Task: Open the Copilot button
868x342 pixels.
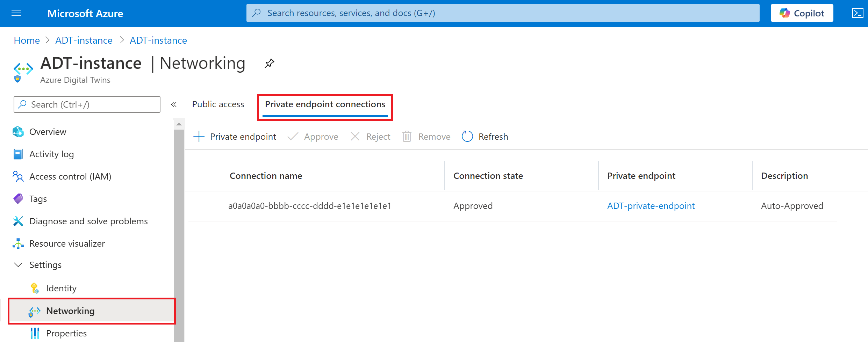Action: click(x=802, y=13)
